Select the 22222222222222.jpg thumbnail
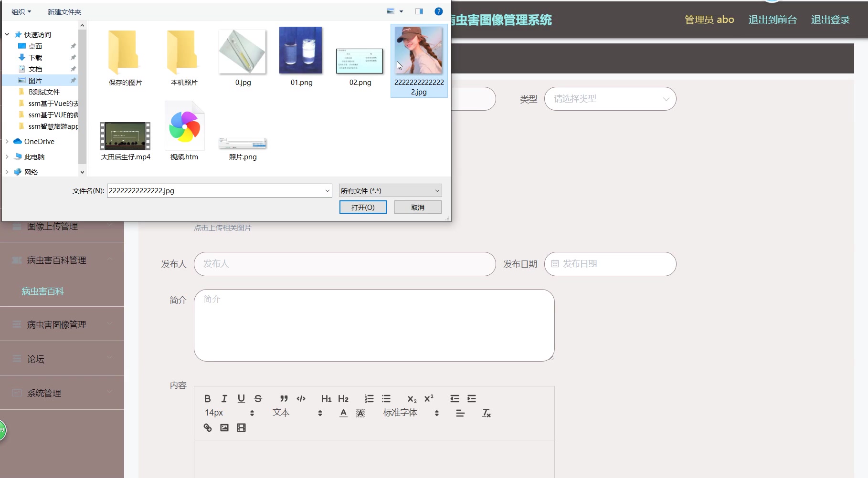 click(419, 50)
